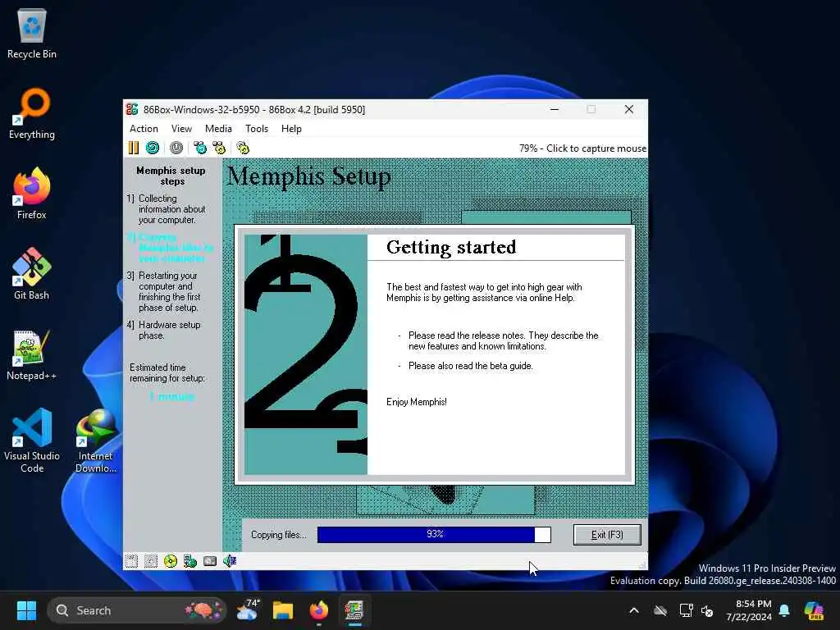Expand the hidden system tray icons

[634, 610]
